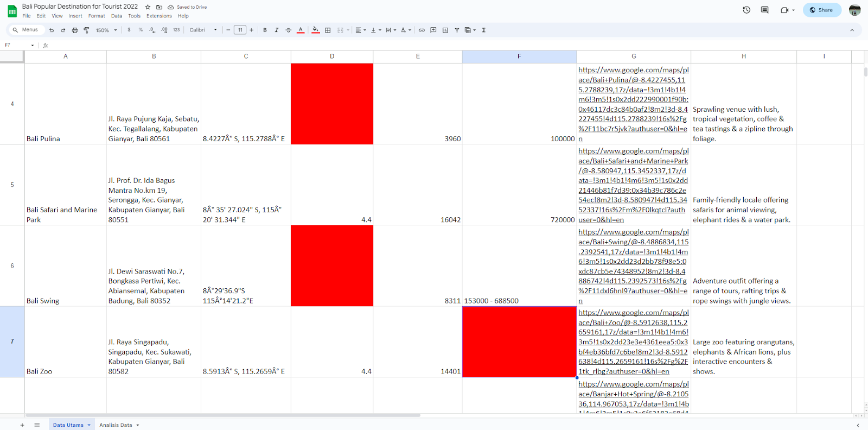Image resolution: width=868 pixels, height=430 pixels.
Task: Select the Data Utama sheet tab
Action: coord(72,425)
